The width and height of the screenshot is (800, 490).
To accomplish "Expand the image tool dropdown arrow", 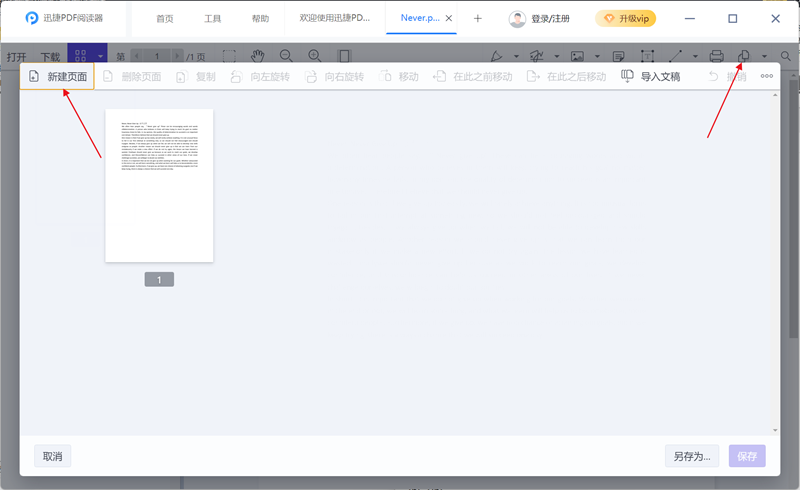I will click(597, 56).
